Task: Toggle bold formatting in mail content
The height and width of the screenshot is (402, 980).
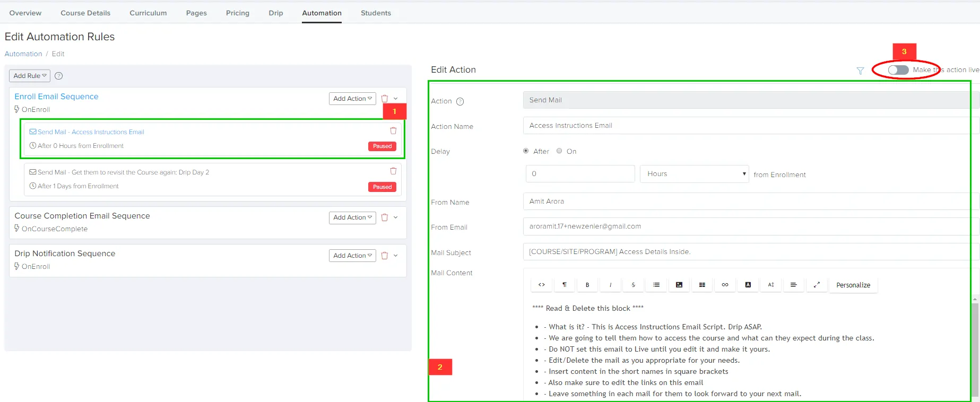Action: click(587, 285)
